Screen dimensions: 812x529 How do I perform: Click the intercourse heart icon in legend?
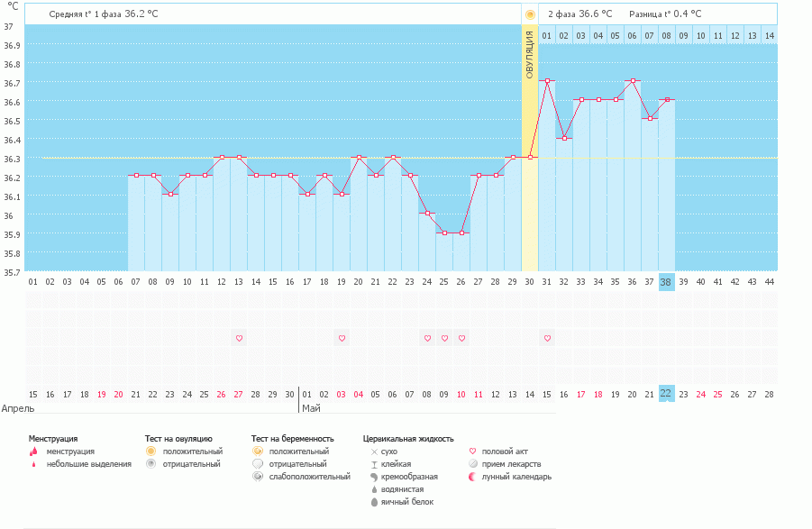[x=474, y=451]
